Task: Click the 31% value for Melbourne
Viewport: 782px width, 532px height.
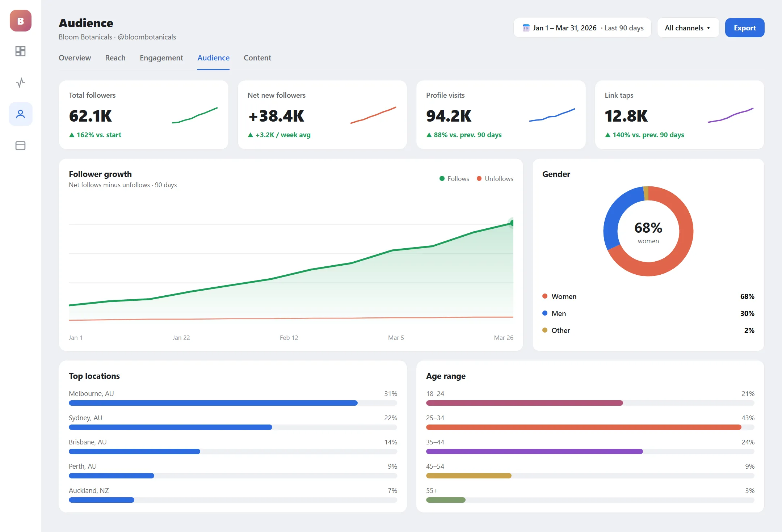Action: click(391, 394)
